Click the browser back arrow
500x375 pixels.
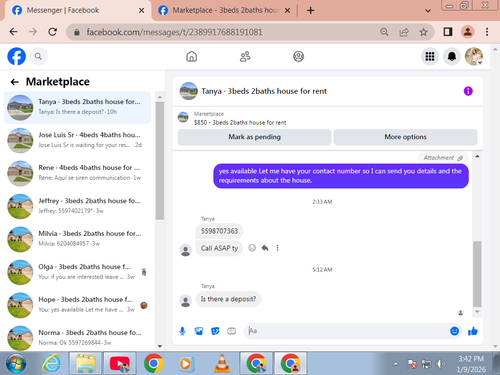13,32
